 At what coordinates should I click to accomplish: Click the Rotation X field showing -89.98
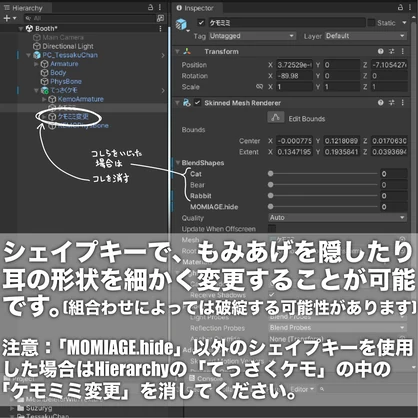coord(294,76)
